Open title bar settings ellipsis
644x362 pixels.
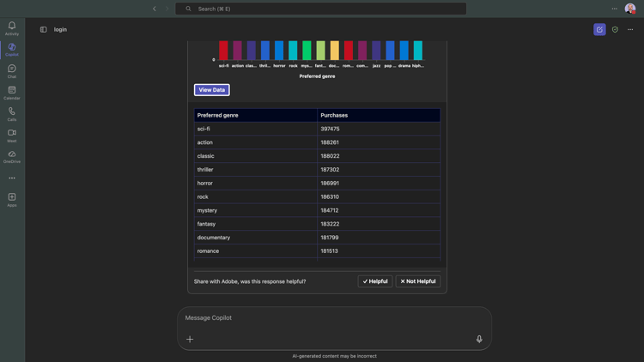[x=615, y=9]
